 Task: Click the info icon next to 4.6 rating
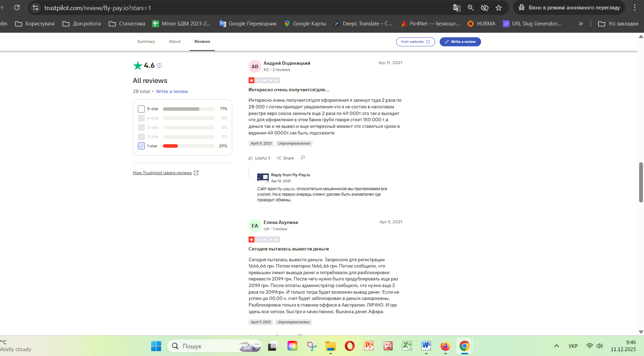(x=159, y=65)
